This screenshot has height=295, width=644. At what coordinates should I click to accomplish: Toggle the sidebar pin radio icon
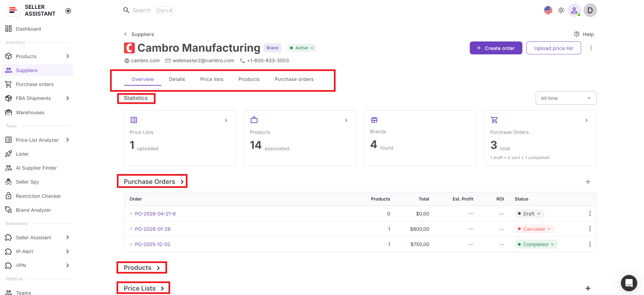(x=68, y=11)
